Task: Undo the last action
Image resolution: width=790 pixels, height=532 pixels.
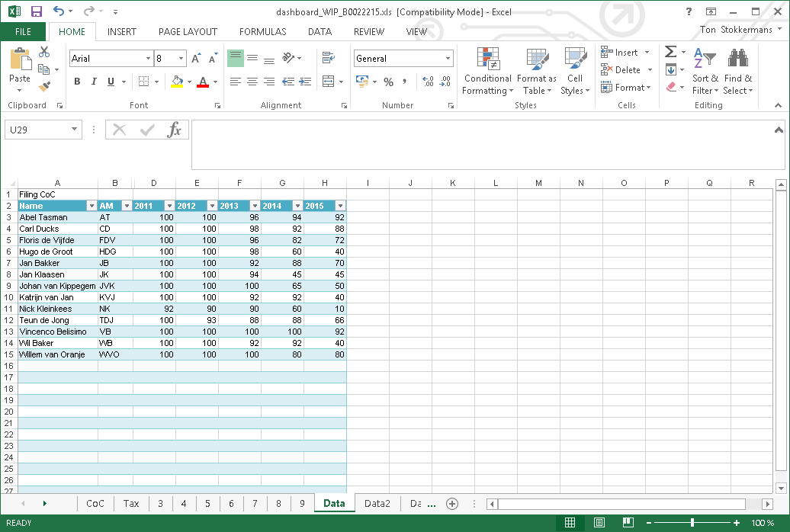Action: (x=59, y=11)
